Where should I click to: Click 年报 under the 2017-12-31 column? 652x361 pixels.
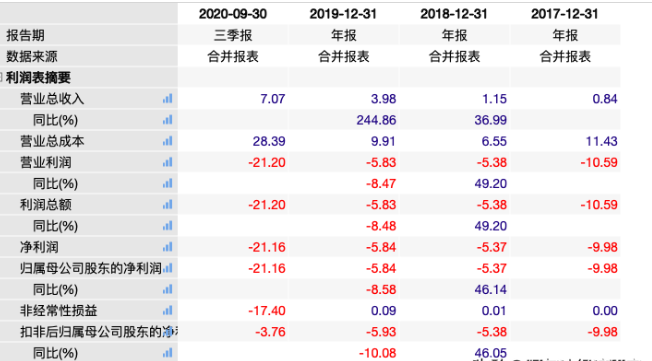pyautogui.click(x=565, y=35)
